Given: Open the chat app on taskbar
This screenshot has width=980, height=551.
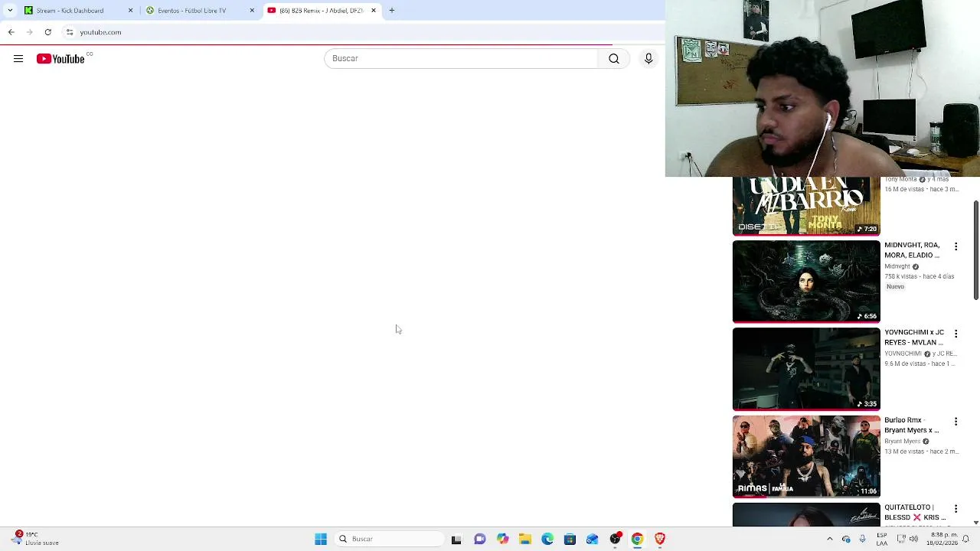Looking at the screenshot, I should pos(479,540).
